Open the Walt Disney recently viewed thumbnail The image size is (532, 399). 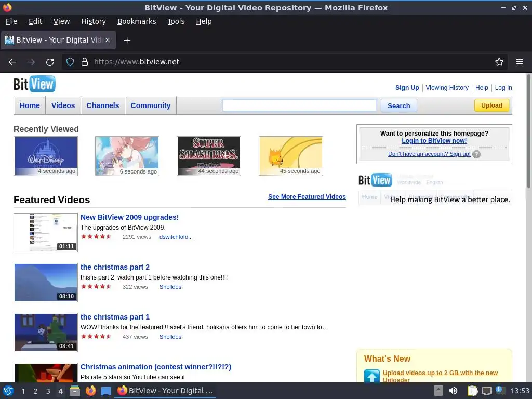[x=46, y=156]
